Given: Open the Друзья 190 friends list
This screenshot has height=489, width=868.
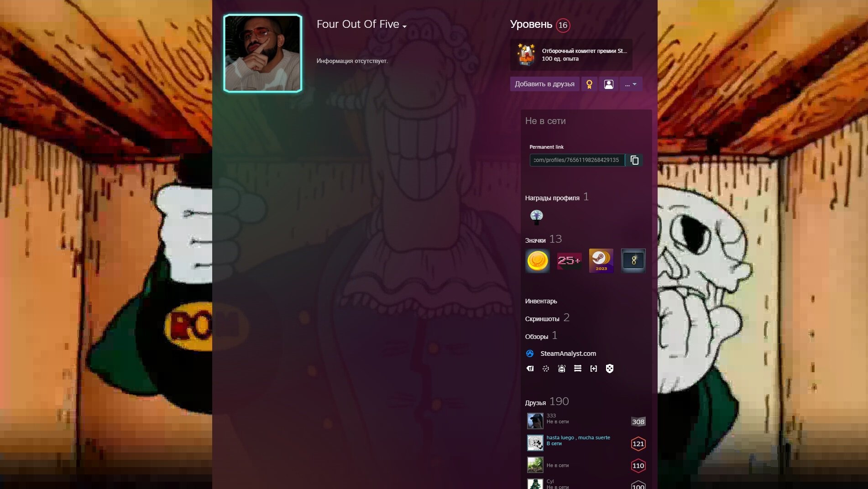Looking at the screenshot, I should click(547, 402).
